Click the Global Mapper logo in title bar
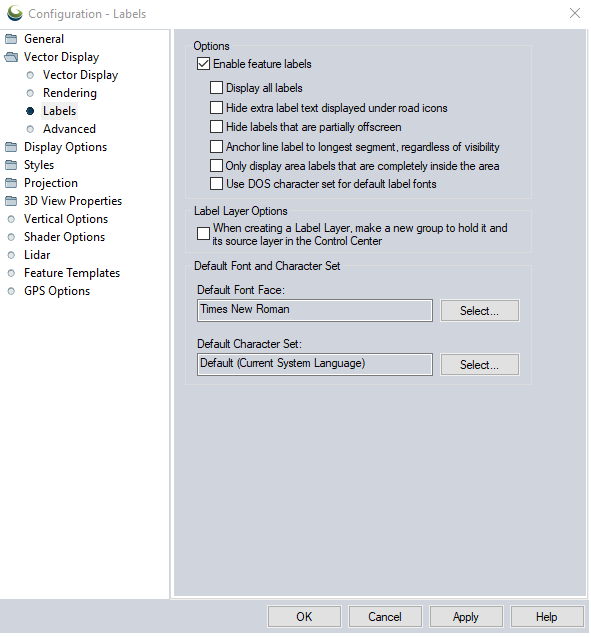Viewport: 591px width, 637px height. point(15,13)
